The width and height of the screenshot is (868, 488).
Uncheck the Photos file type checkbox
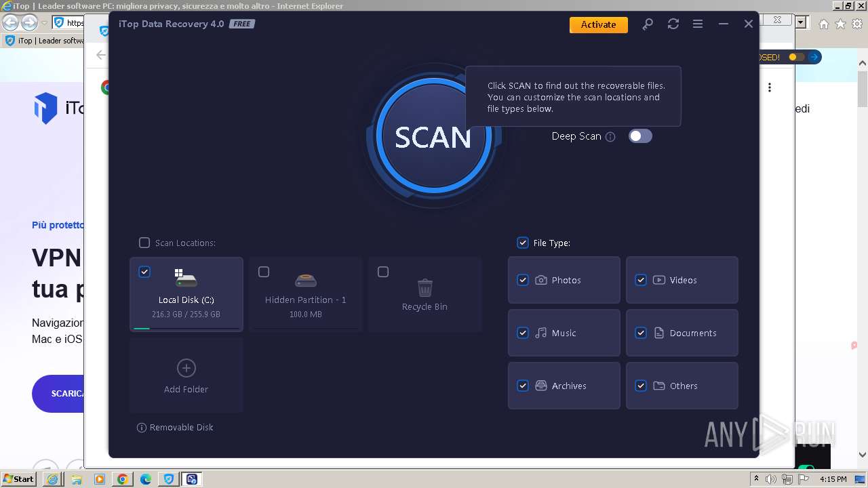tap(523, 280)
